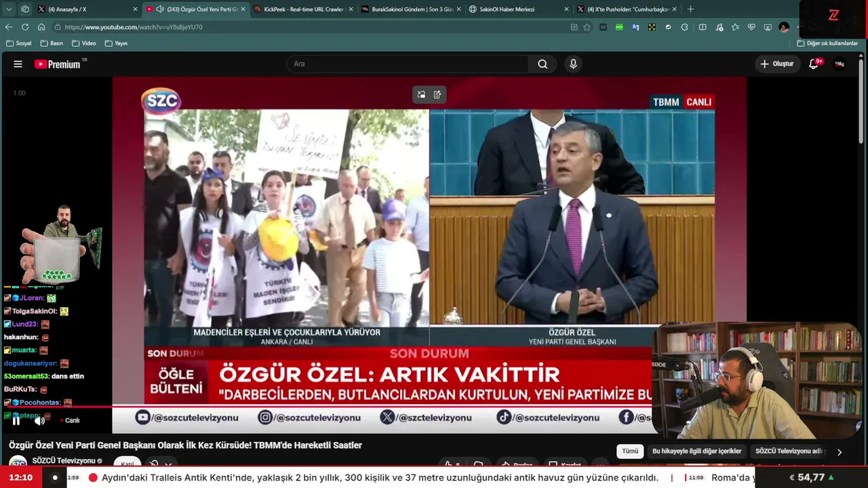
Task: Close the KickPeek tab
Action: (351, 9)
